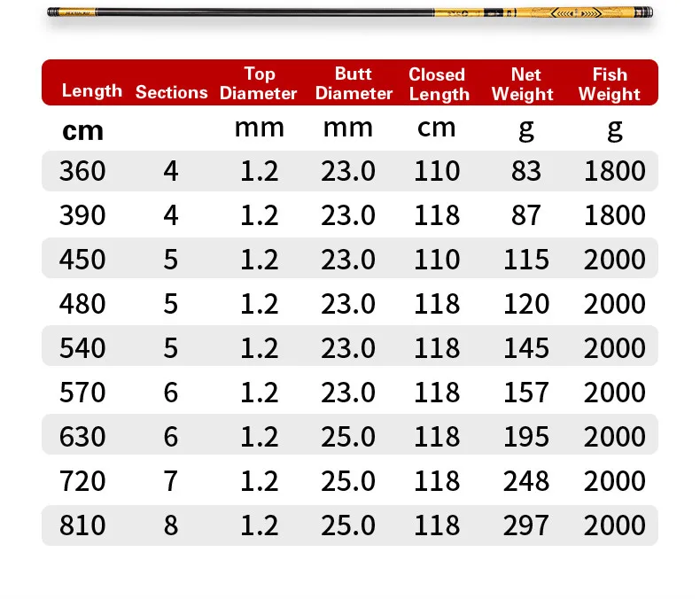This screenshot has height=599, width=700.
Task: Click the 630 length cell
Action: click(82, 437)
